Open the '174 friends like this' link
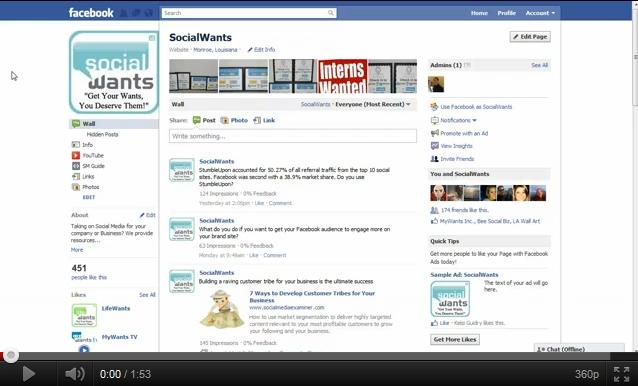The height and width of the screenshot is (386, 638). click(465, 210)
